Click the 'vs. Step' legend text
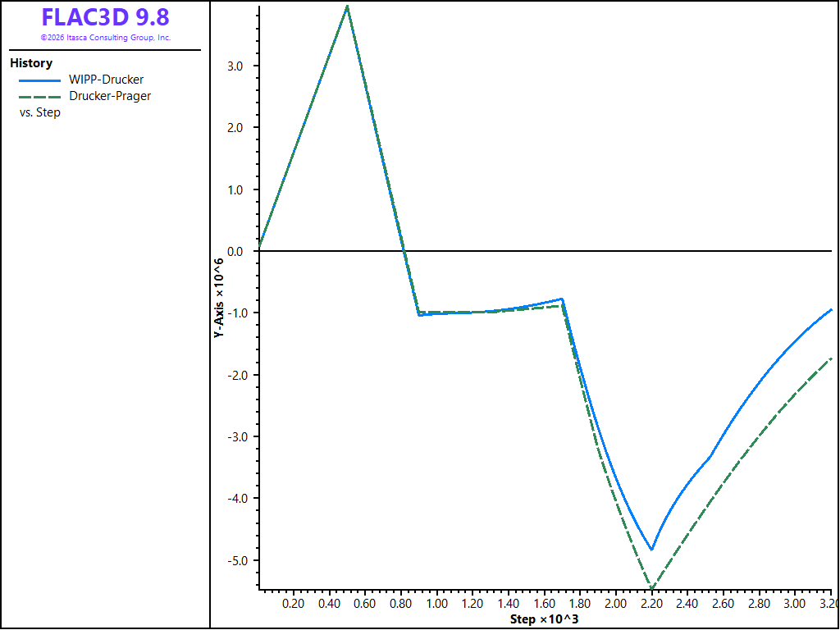Viewport: 840px width, 630px height. (40, 113)
